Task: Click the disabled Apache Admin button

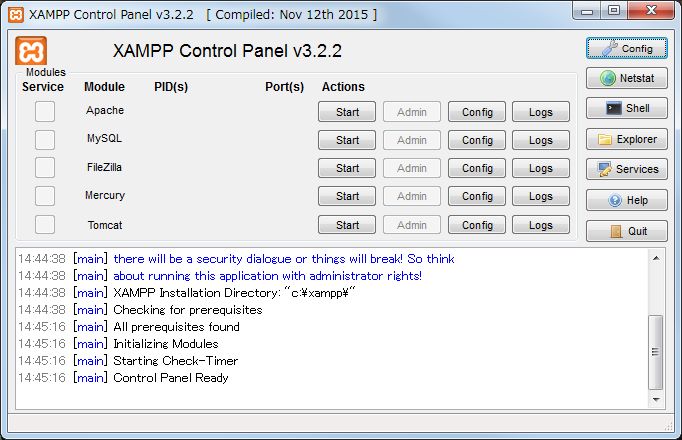Action: pos(411,112)
